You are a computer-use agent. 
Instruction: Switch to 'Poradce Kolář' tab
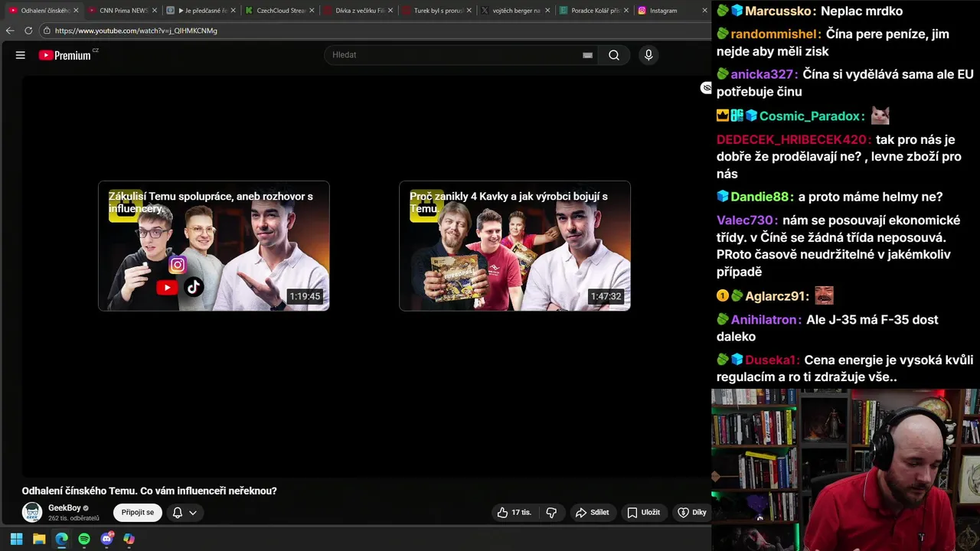point(593,11)
